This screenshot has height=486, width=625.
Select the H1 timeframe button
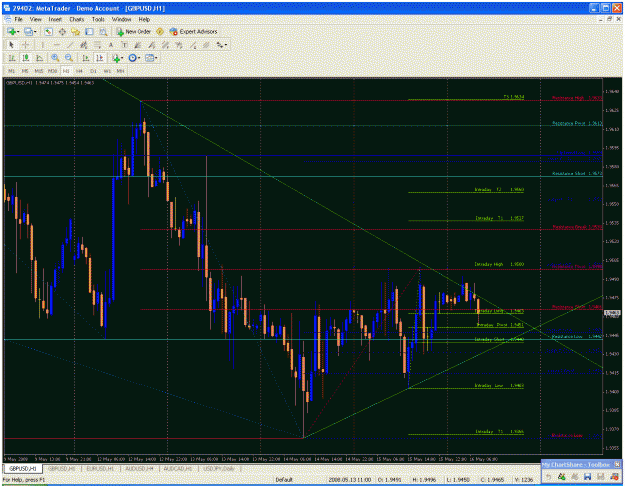(66, 71)
